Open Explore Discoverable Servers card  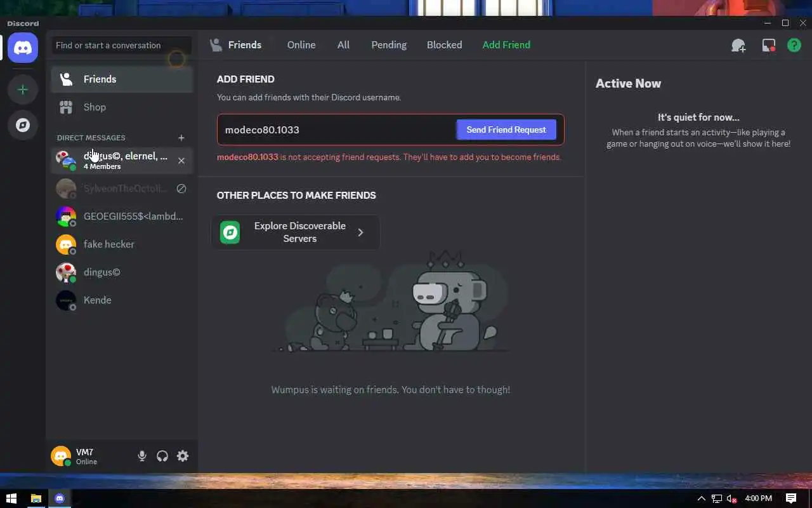click(x=296, y=232)
